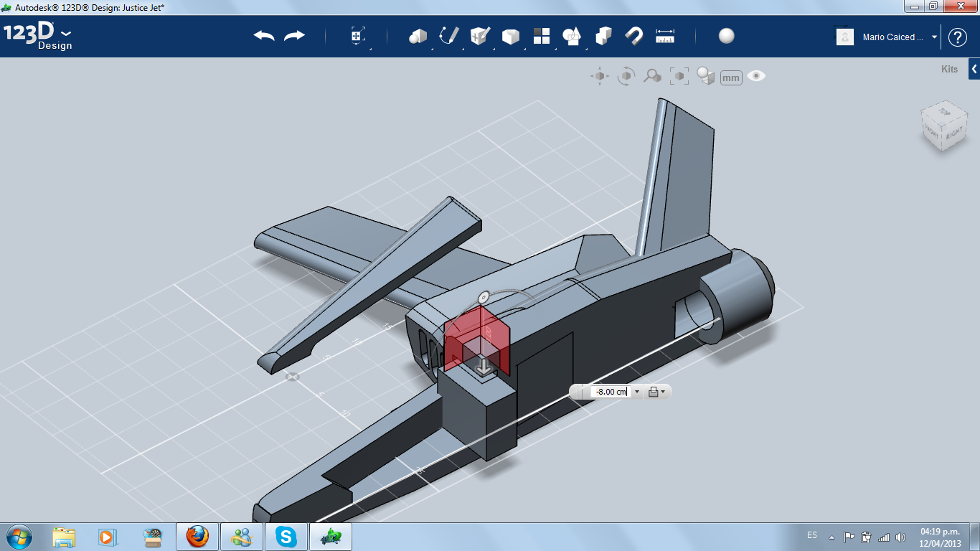Show hidden system tray icons
The width and height of the screenshot is (980, 551).
tap(831, 537)
